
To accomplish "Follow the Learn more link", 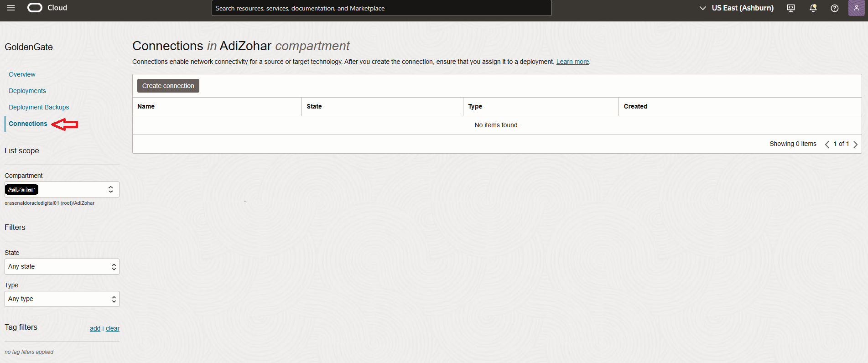I will 572,62.
